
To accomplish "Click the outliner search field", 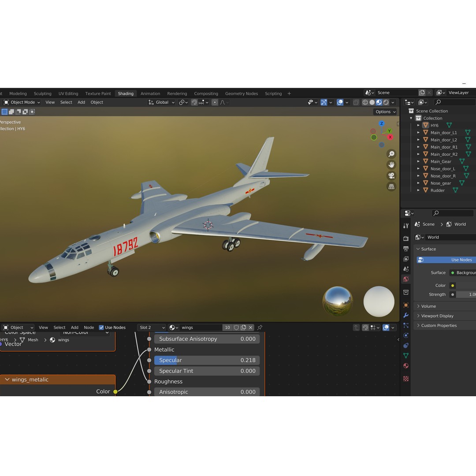I will point(454,102).
